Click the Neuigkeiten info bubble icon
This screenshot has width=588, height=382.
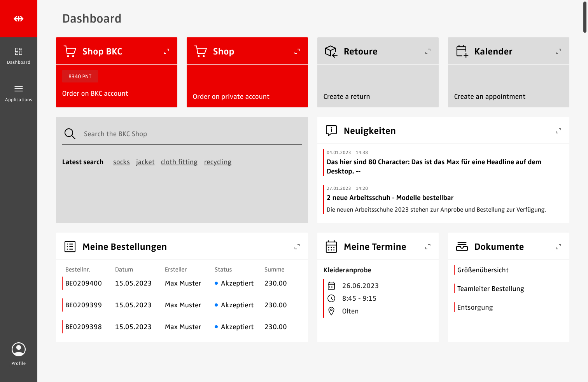pos(331,131)
